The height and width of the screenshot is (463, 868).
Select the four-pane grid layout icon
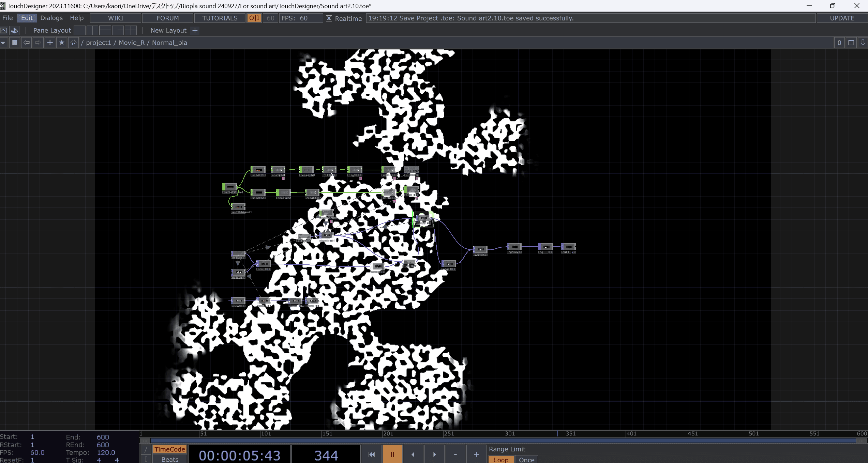[131, 30]
